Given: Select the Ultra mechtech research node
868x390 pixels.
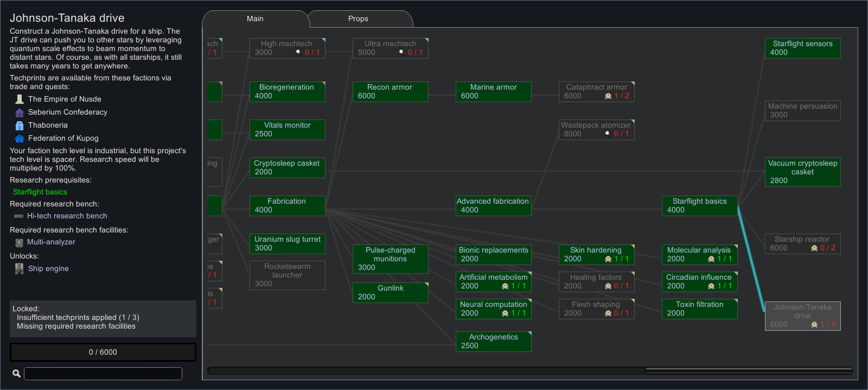Looking at the screenshot, I should [x=391, y=48].
